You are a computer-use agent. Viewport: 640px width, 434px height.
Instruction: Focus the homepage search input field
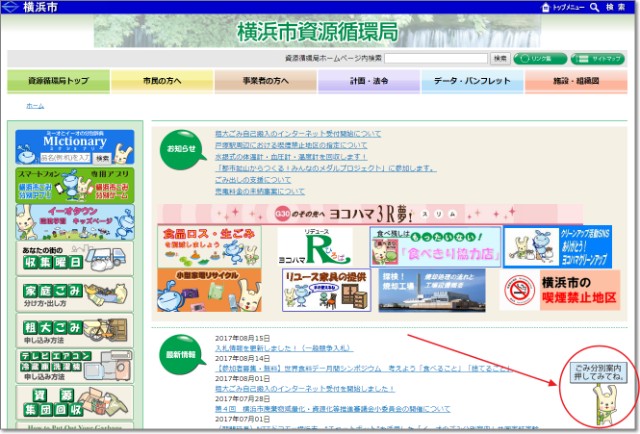(436, 58)
